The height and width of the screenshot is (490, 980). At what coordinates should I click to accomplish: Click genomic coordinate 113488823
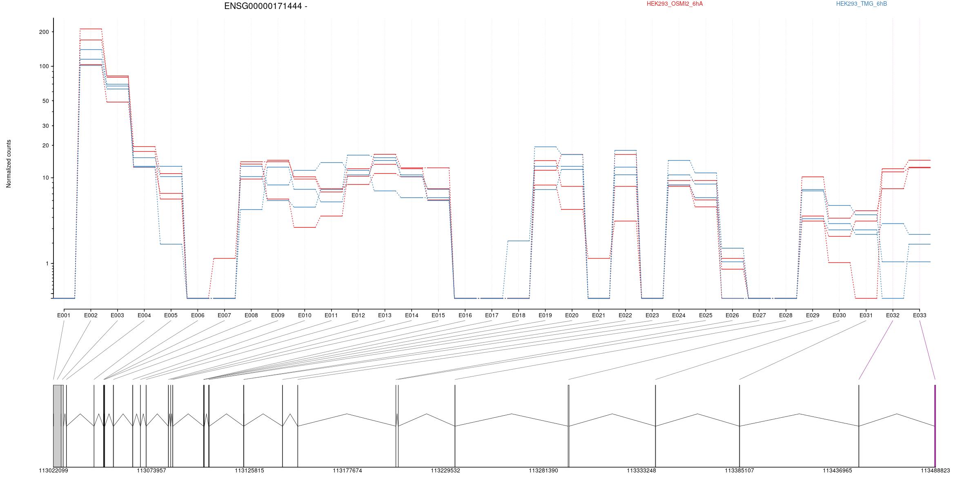point(935,470)
